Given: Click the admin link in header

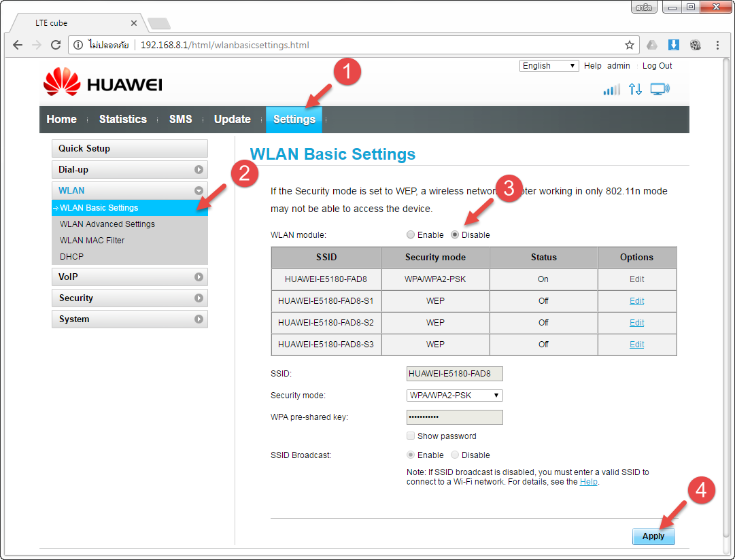Looking at the screenshot, I should click(618, 66).
